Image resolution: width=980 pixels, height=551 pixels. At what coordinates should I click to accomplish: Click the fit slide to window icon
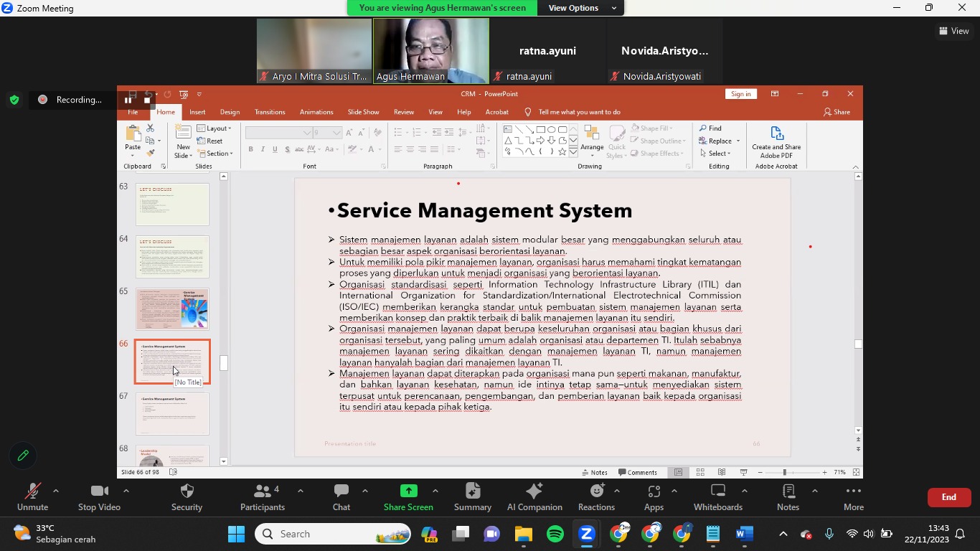pos(856,472)
